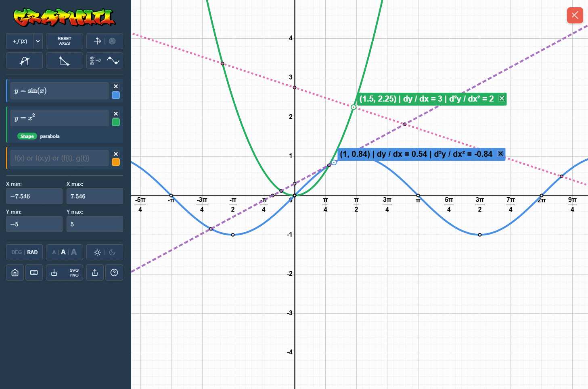The image size is (588, 389).
Task: Open the dropdown arrow beside +f(x)
Action: pos(38,41)
